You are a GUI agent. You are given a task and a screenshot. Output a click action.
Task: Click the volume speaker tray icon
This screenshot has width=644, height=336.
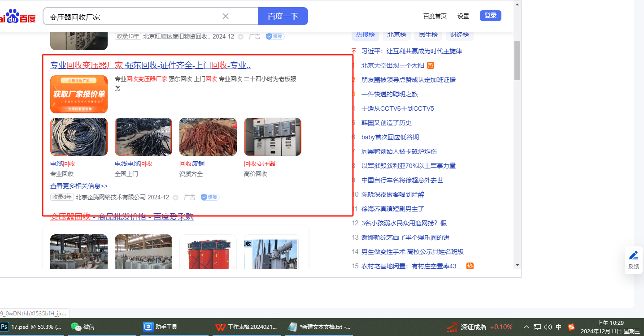(548, 327)
